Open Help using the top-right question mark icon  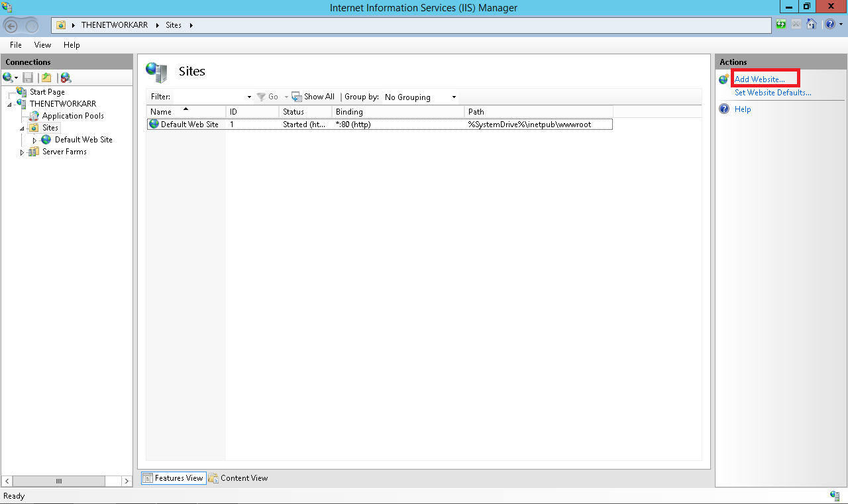tap(829, 25)
